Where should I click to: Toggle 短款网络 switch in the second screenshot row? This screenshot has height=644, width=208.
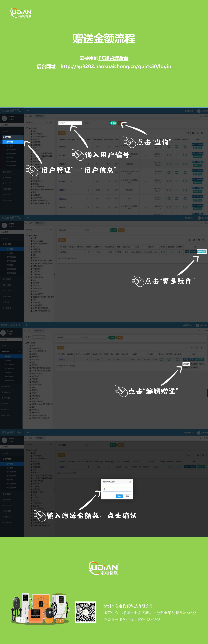(x=171, y=252)
